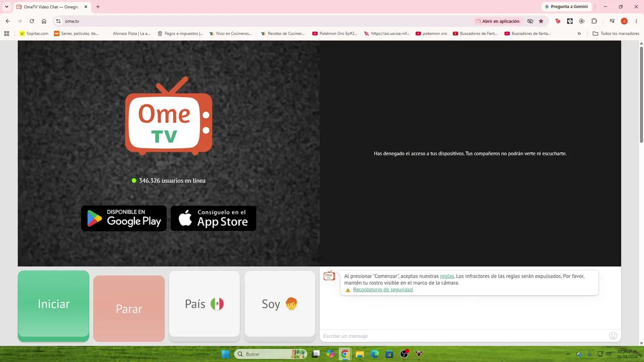This screenshot has width=644, height=362.
Task: Open the Nico en Cocineros bookmark
Action: click(230, 34)
